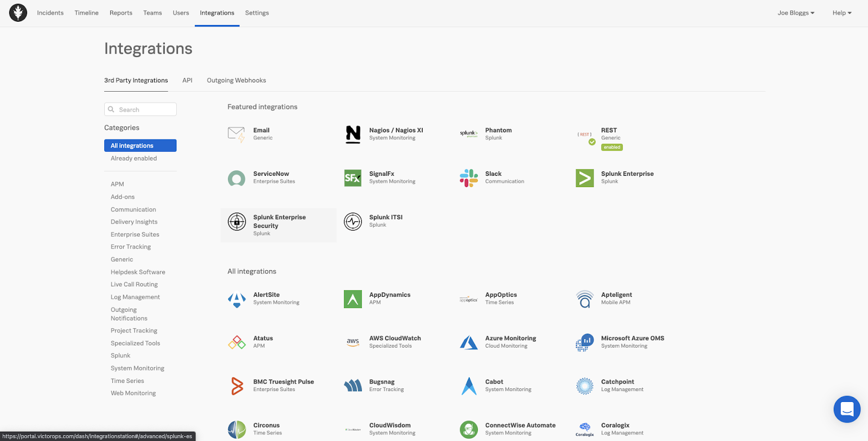
Task: Open the AppOptics logo
Action: pyautogui.click(x=469, y=299)
